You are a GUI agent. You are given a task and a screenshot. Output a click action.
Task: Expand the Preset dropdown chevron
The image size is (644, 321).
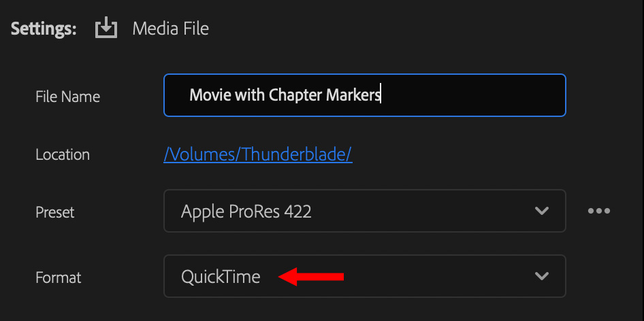(x=542, y=211)
